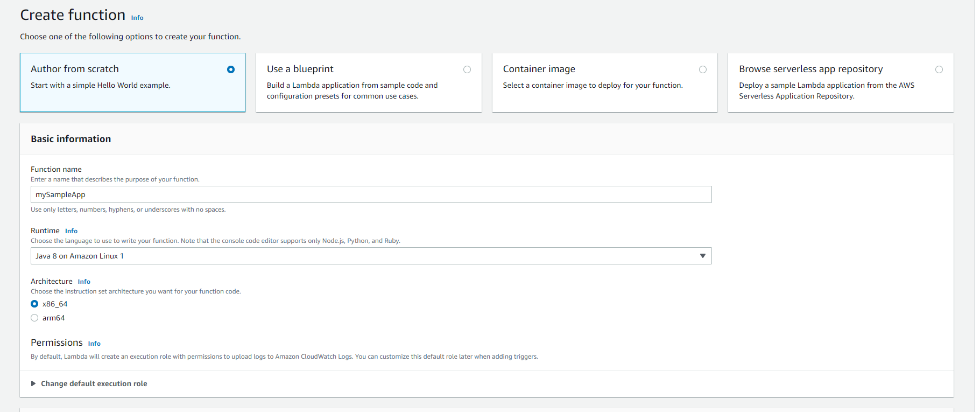980x412 pixels.
Task: Open Info link beside Architecture label
Action: [x=84, y=282]
